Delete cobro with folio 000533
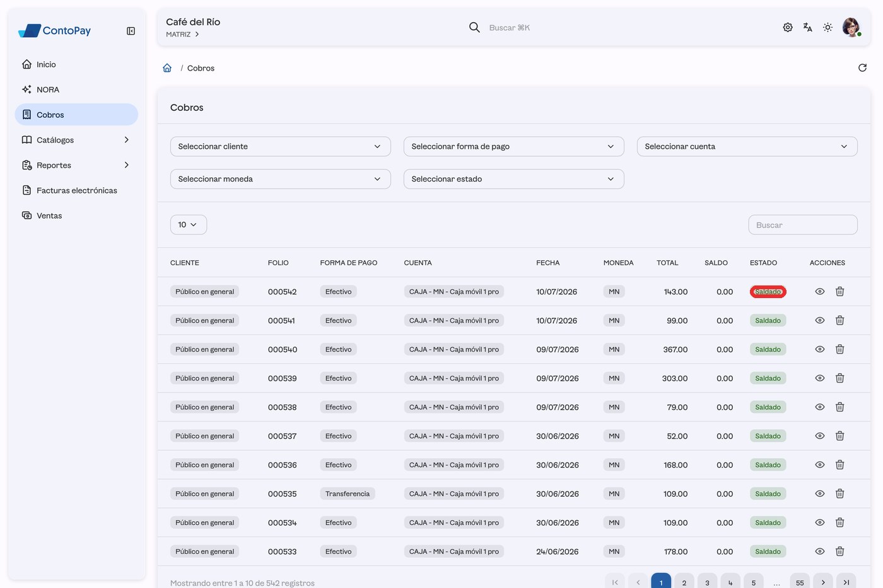This screenshot has height=588, width=883. (840, 551)
